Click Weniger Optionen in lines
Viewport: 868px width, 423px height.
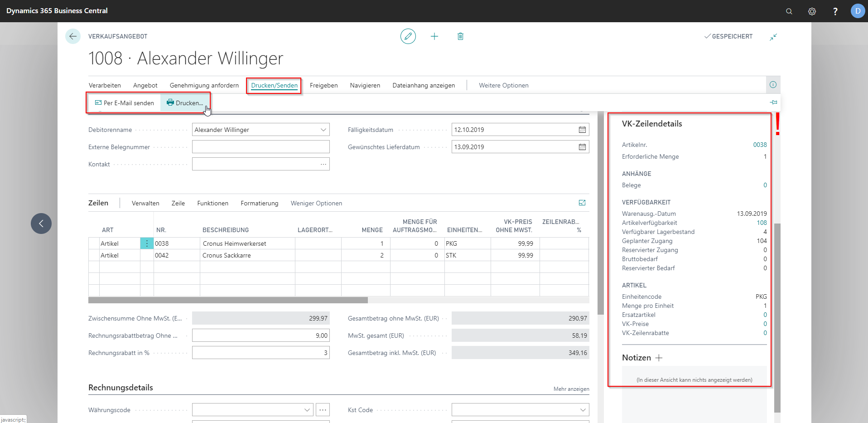[x=316, y=203]
